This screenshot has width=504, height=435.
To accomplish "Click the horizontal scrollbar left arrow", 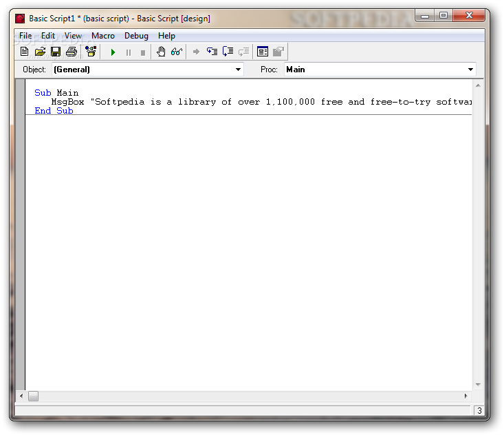I will click(21, 396).
